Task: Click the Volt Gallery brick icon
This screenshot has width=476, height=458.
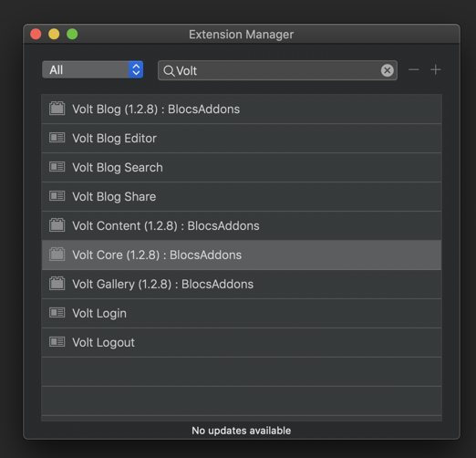Action: click(x=57, y=284)
